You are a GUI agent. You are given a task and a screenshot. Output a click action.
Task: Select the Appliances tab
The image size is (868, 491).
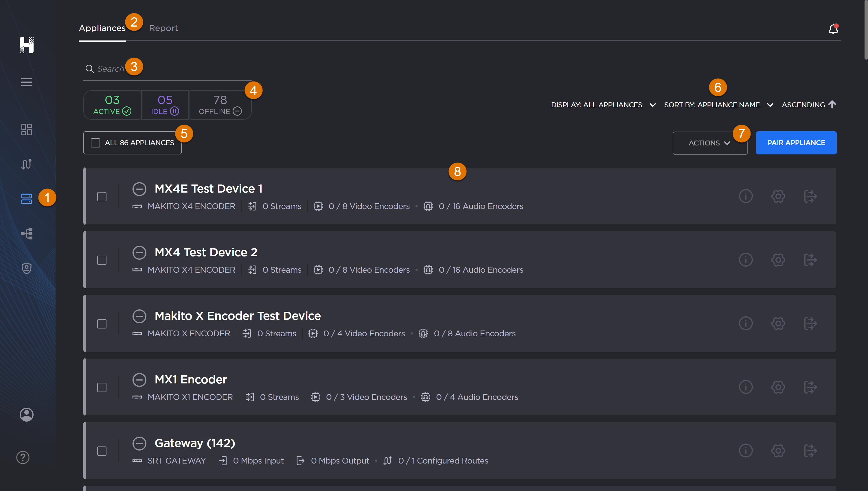[102, 28]
